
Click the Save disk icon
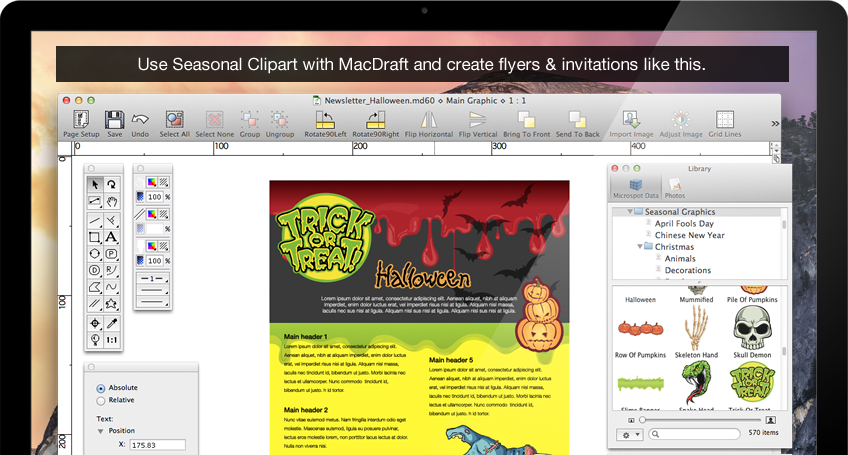tap(114, 120)
